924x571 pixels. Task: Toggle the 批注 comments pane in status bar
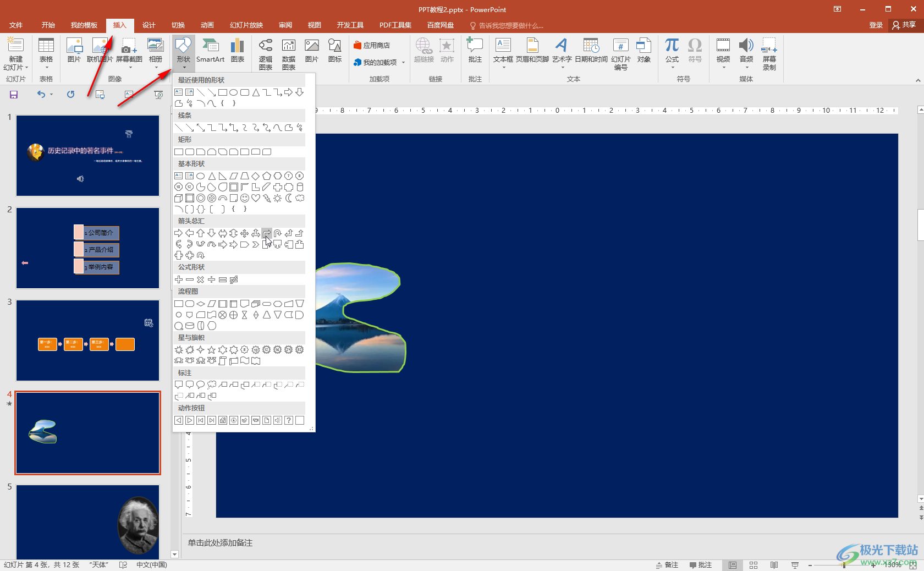[x=701, y=565]
